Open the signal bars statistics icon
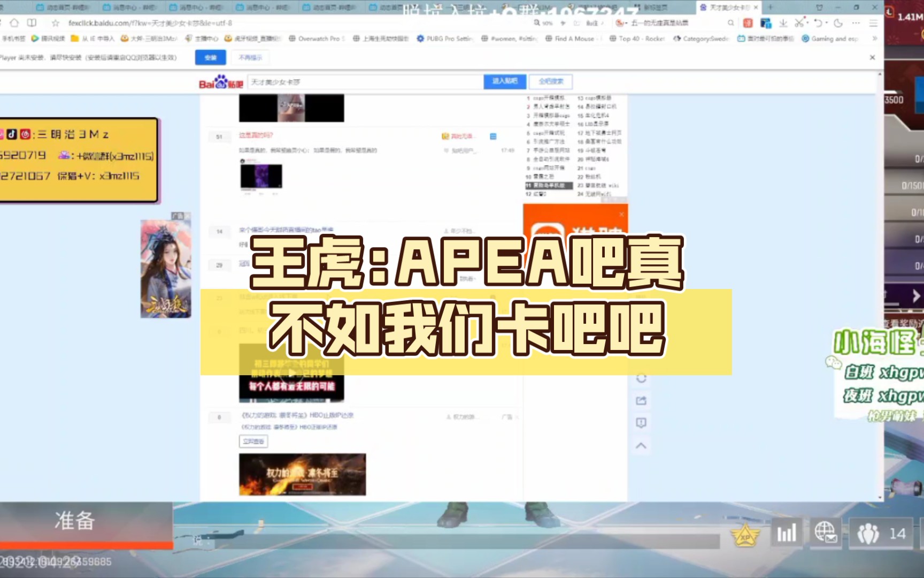The image size is (924, 578). click(x=786, y=533)
